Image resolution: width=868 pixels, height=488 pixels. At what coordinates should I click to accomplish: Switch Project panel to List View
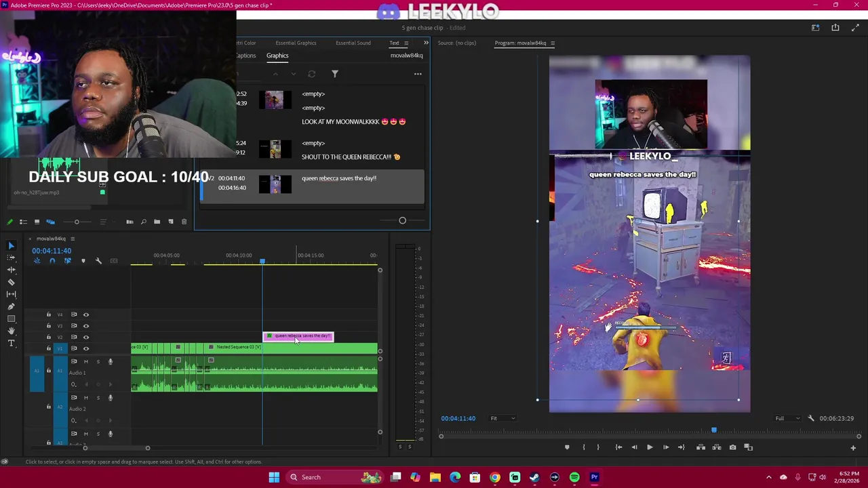pyautogui.click(x=23, y=222)
